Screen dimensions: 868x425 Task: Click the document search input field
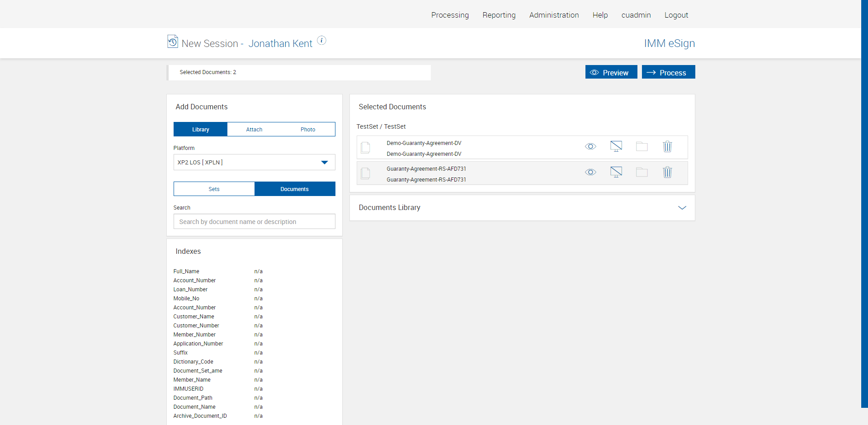[254, 222]
